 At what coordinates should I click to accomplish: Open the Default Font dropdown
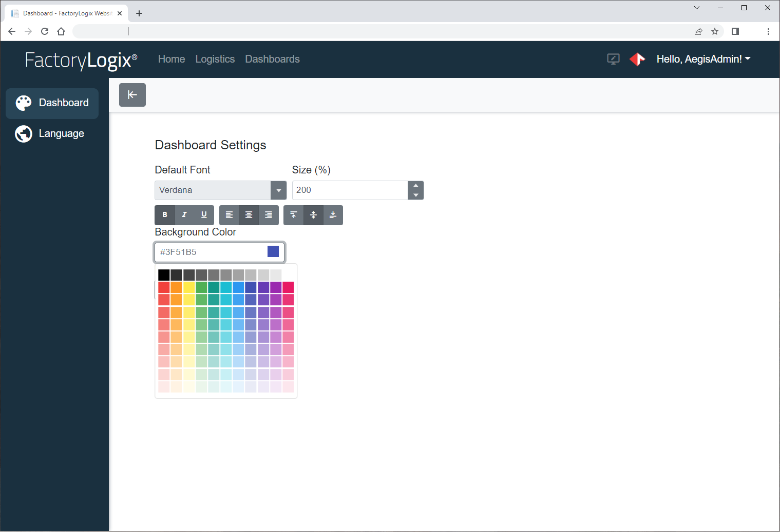pyautogui.click(x=278, y=190)
